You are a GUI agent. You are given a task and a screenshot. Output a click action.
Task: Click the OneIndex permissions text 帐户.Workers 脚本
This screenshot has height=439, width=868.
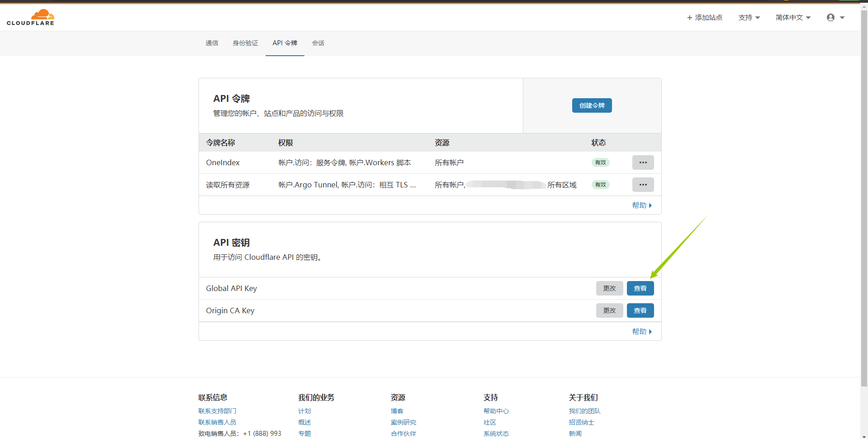(x=380, y=162)
